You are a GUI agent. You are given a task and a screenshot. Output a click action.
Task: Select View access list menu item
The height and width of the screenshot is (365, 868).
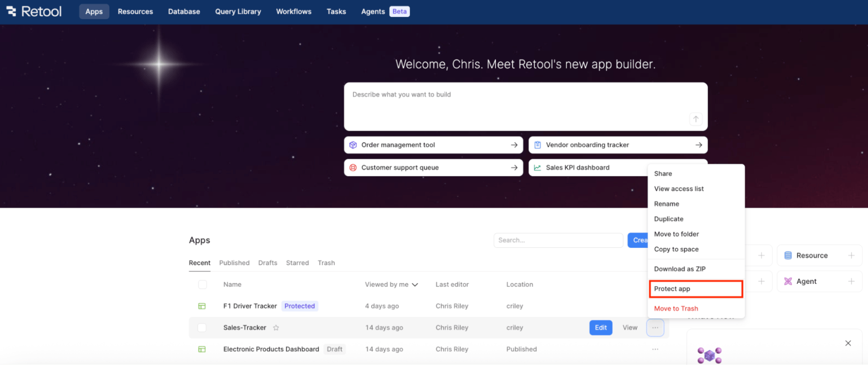point(696,189)
